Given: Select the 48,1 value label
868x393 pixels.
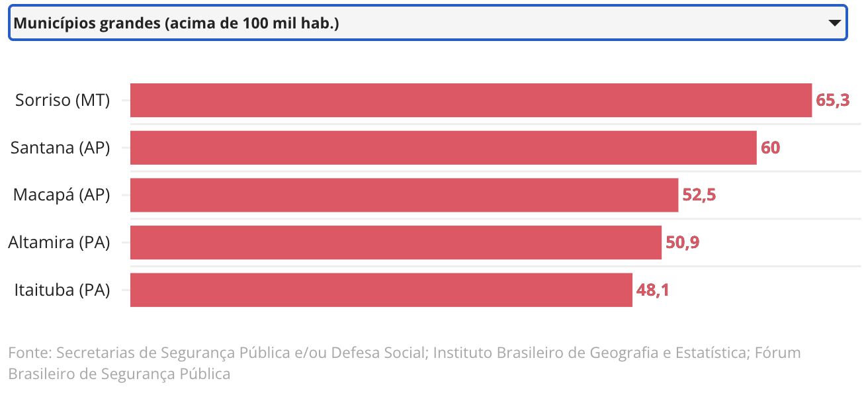Looking at the screenshot, I should (652, 290).
